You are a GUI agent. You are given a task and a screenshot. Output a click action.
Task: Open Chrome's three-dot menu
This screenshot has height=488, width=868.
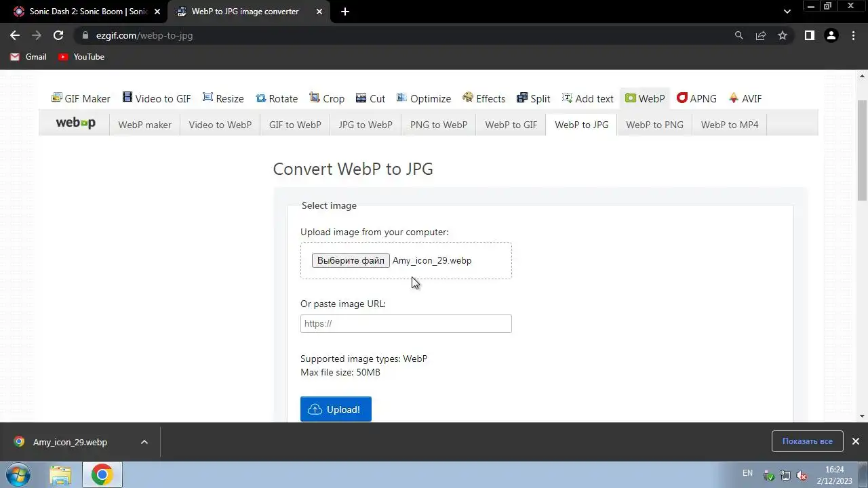(853, 35)
